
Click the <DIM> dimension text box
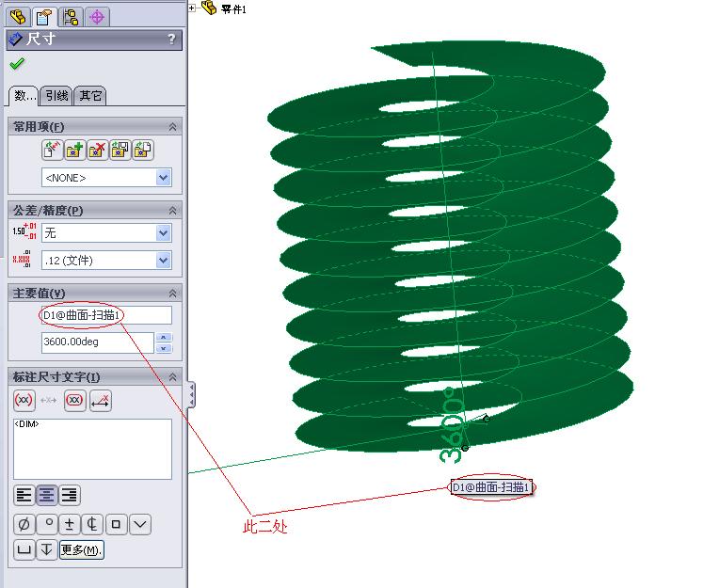(x=92, y=449)
